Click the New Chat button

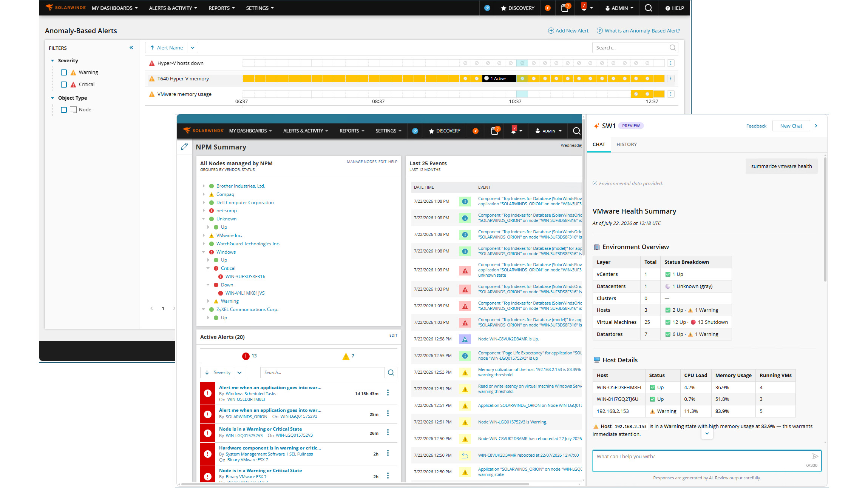[x=791, y=126]
